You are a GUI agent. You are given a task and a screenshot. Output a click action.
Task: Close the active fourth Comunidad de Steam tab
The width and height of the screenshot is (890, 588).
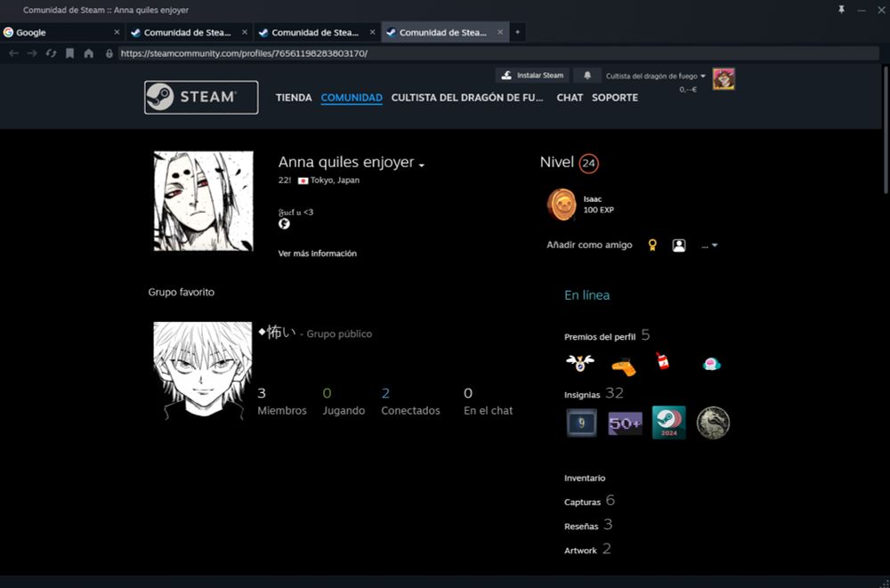500,32
